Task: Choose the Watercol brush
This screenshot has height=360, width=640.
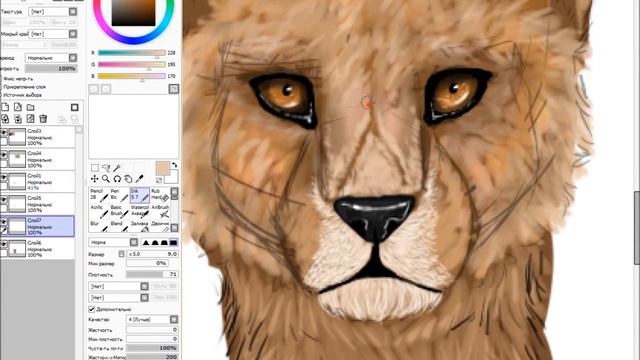Action: coord(140,211)
